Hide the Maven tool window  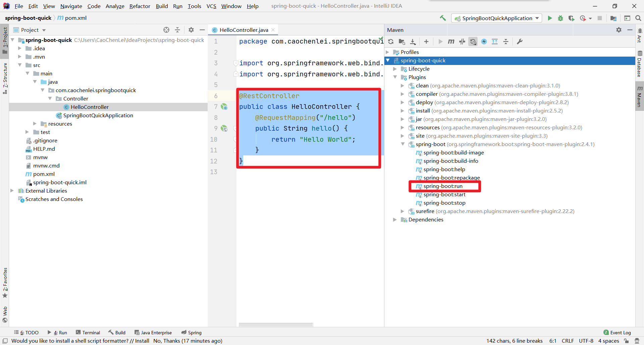click(x=630, y=30)
